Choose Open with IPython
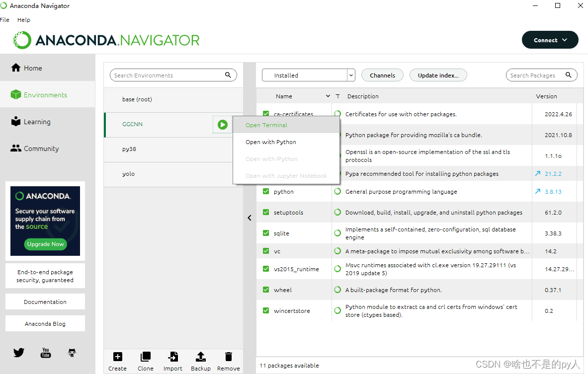The image size is (588, 374). coord(286,159)
